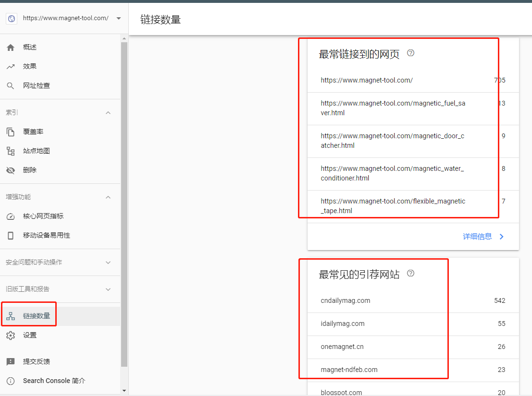Click the sitemap icon for 站点地图

point(11,151)
